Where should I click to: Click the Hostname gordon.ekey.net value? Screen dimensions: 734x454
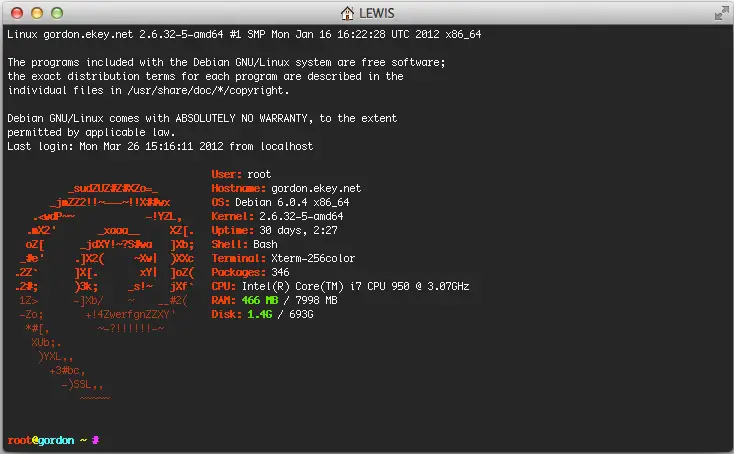[316, 188]
